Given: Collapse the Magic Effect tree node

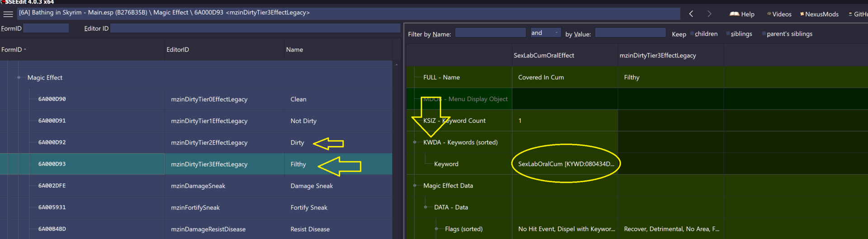Looking at the screenshot, I should (19, 78).
